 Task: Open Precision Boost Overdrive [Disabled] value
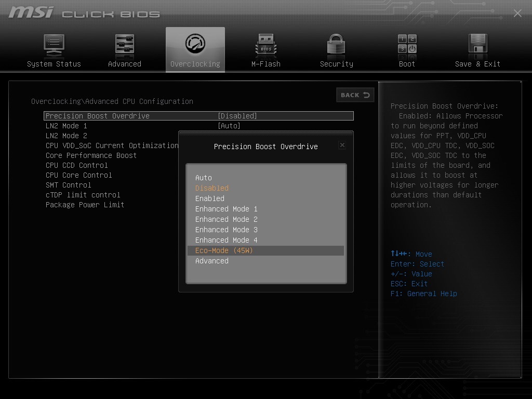pos(237,116)
